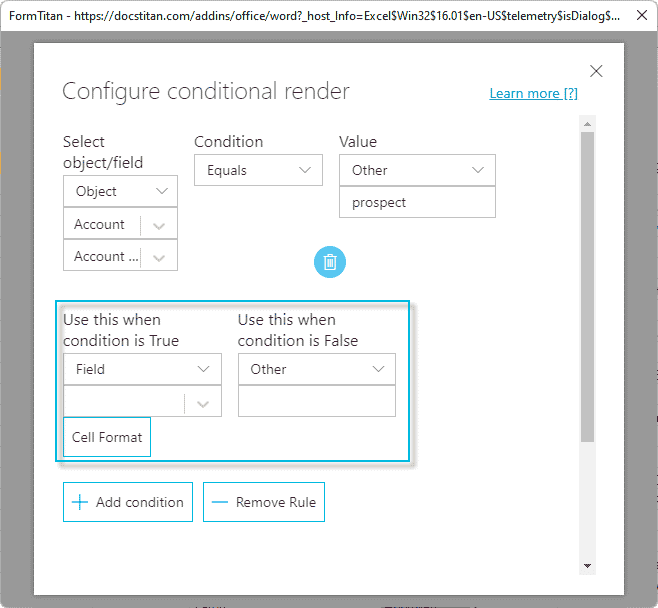
Task: Click the plus icon on Add condition
Action: tap(80, 502)
